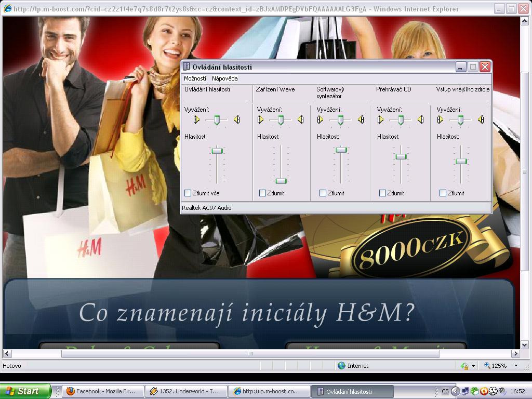
Task: Click left speaker icon of Přehrávač CD balance
Action: click(380, 119)
